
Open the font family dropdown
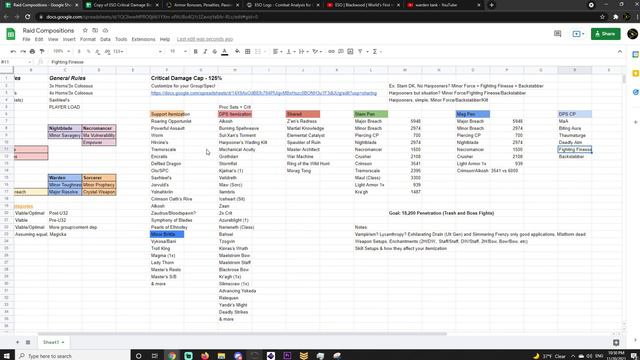[x=145, y=51]
